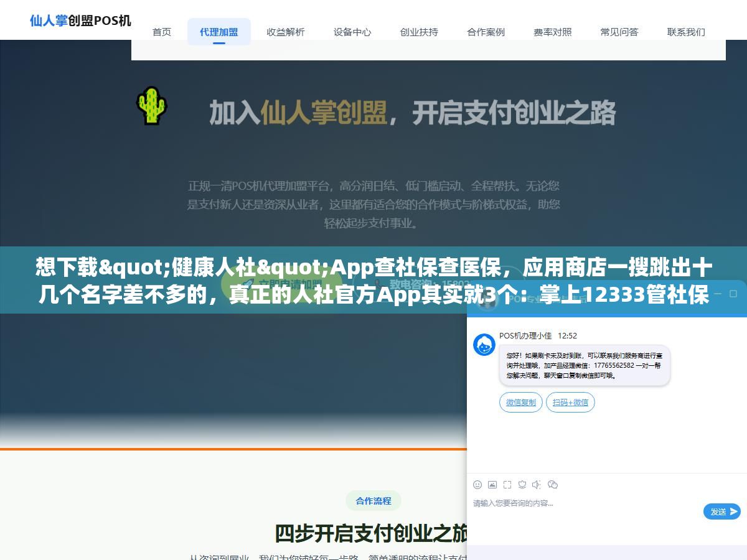Click the 加入仙人掌创盟 hero headline

(412, 113)
